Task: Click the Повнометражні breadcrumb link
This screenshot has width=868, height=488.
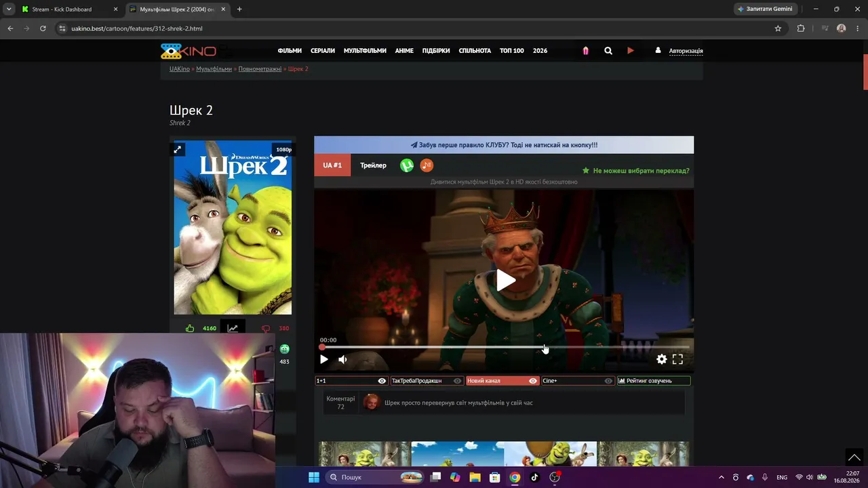Action: coord(260,69)
